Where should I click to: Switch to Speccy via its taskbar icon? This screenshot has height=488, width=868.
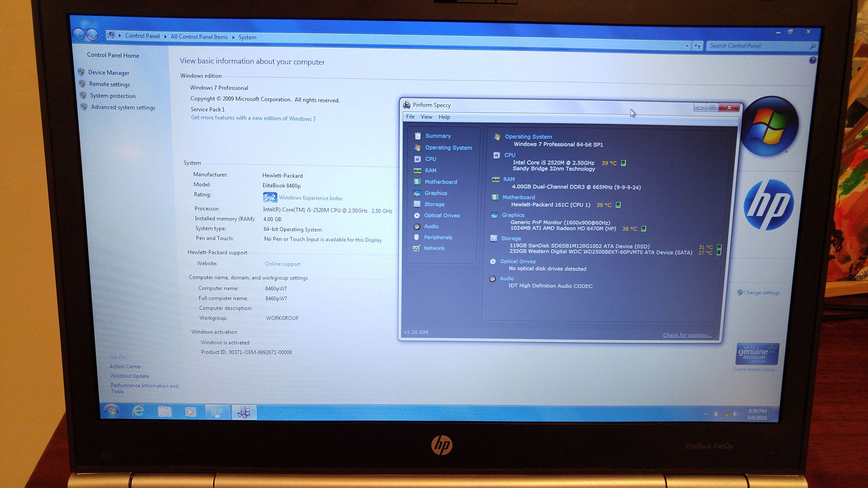tap(244, 412)
